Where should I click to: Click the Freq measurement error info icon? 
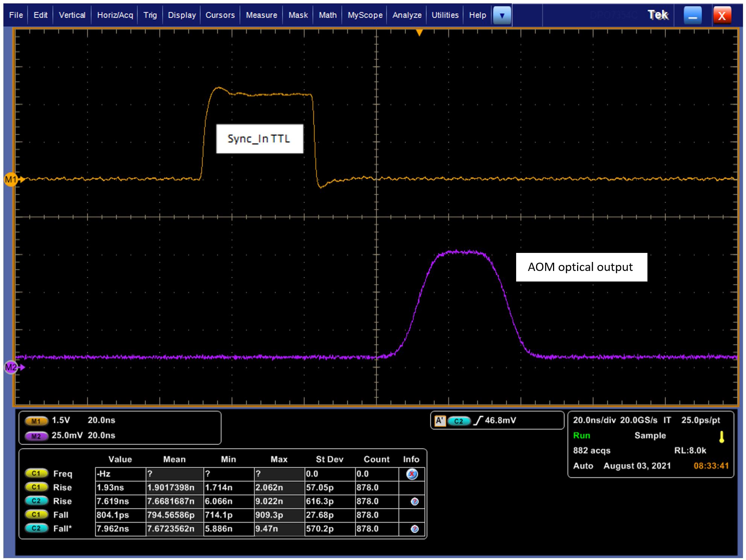pos(412,474)
